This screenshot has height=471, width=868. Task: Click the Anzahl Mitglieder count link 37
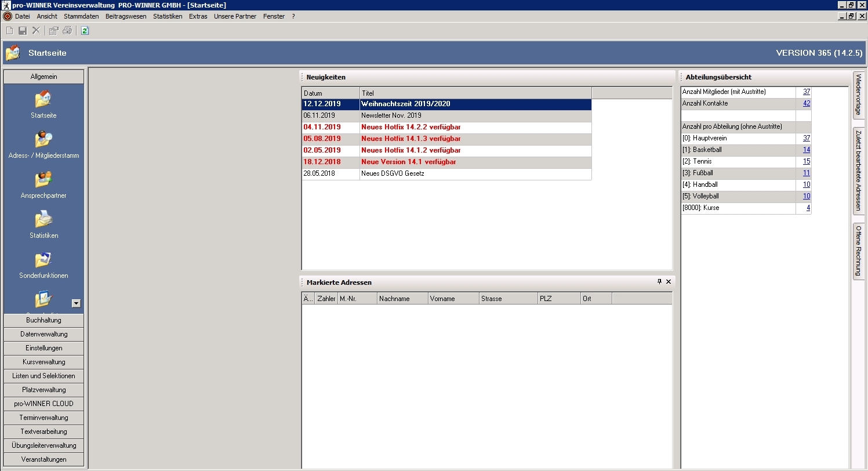click(807, 92)
